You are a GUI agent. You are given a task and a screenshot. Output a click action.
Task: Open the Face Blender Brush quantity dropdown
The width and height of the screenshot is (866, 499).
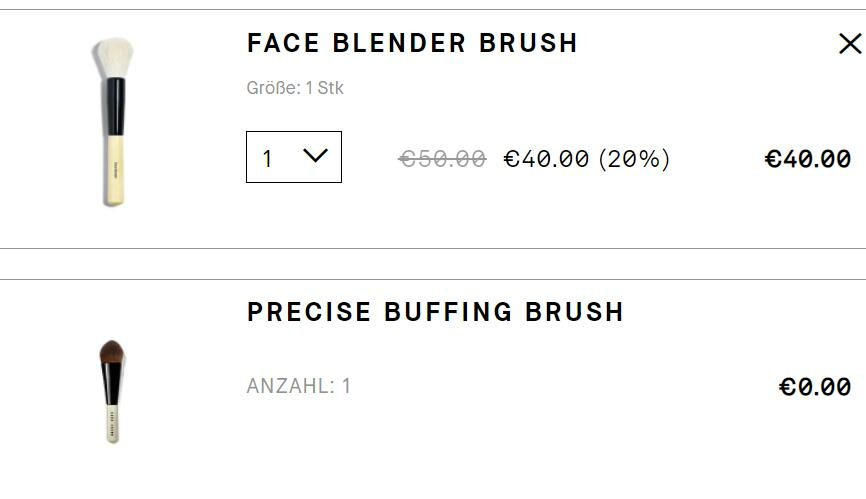pos(294,157)
